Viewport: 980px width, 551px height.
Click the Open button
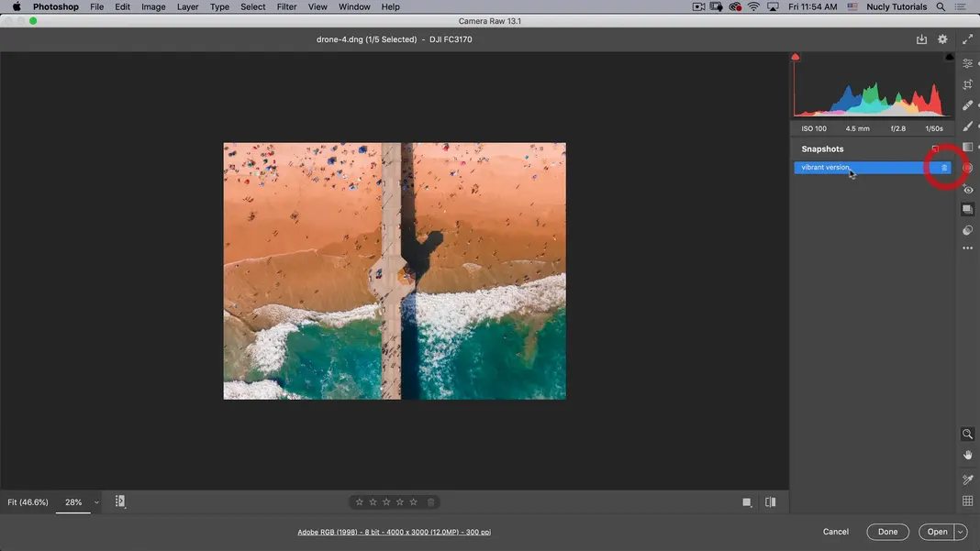(x=937, y=532)
